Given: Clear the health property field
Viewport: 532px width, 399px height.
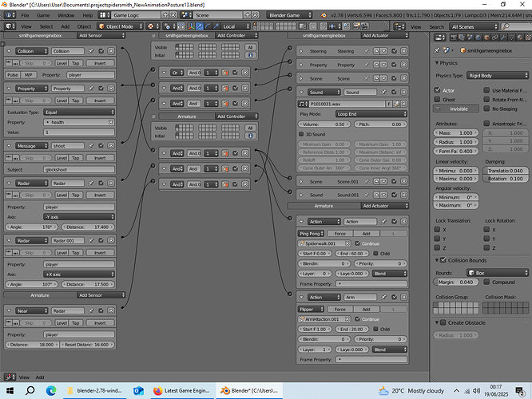Looking at the screenshot, I should [x=111, y=122].
